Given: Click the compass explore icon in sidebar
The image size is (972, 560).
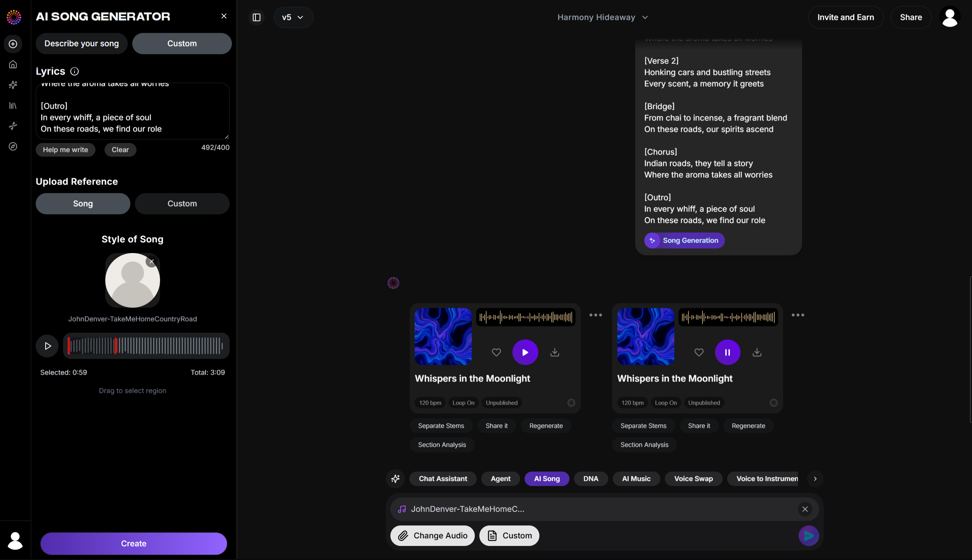Looking at the screenshot, I should tap(13, 147).
